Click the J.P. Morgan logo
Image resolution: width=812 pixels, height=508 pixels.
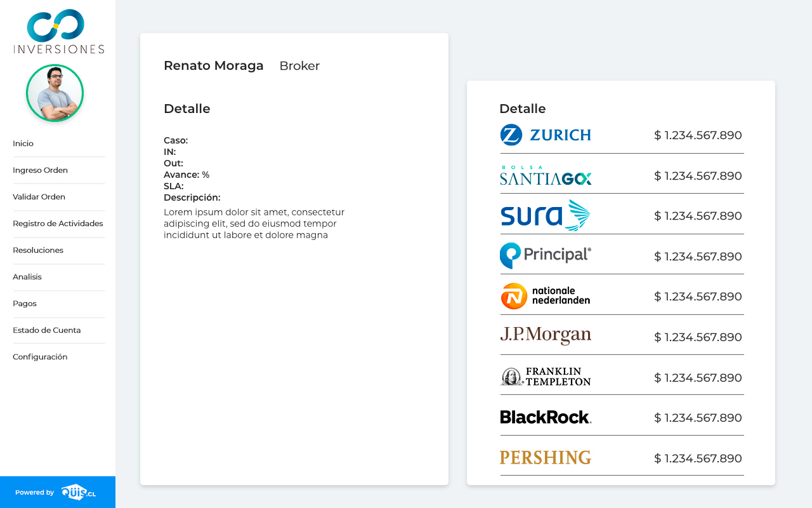pos(546,335)
